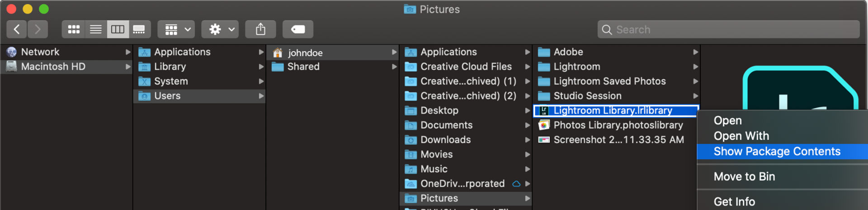
Task: Click the Lightroom Library file icon
Action: click(544, 110)
